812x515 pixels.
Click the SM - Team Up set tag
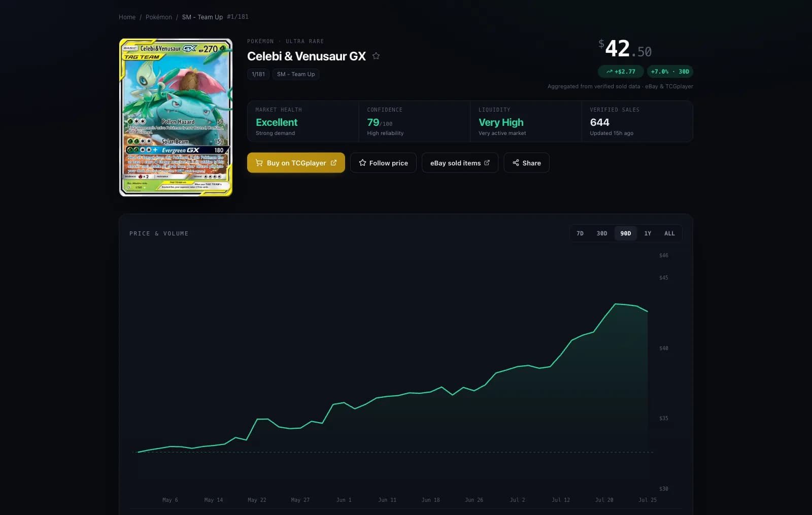pyautogui.click(x=296, y=74)
